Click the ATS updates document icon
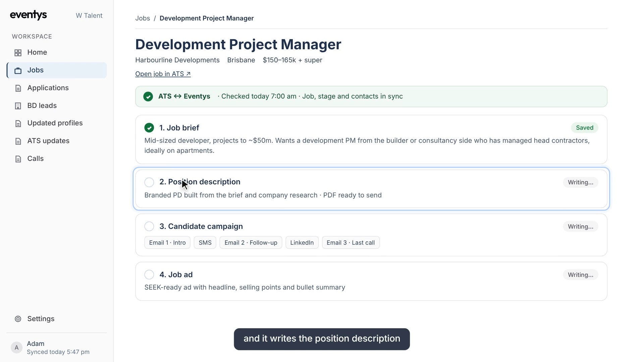Screen dimensions: 644x362 18,141
